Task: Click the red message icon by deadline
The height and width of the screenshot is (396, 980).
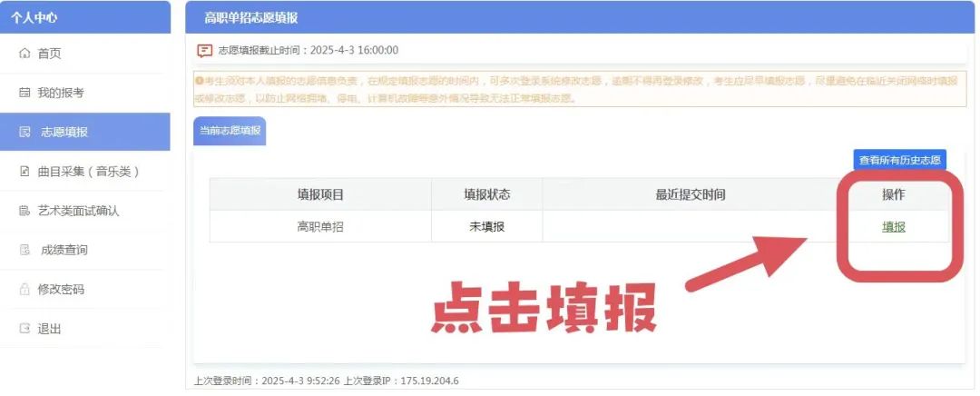Action: coord(205,51)
